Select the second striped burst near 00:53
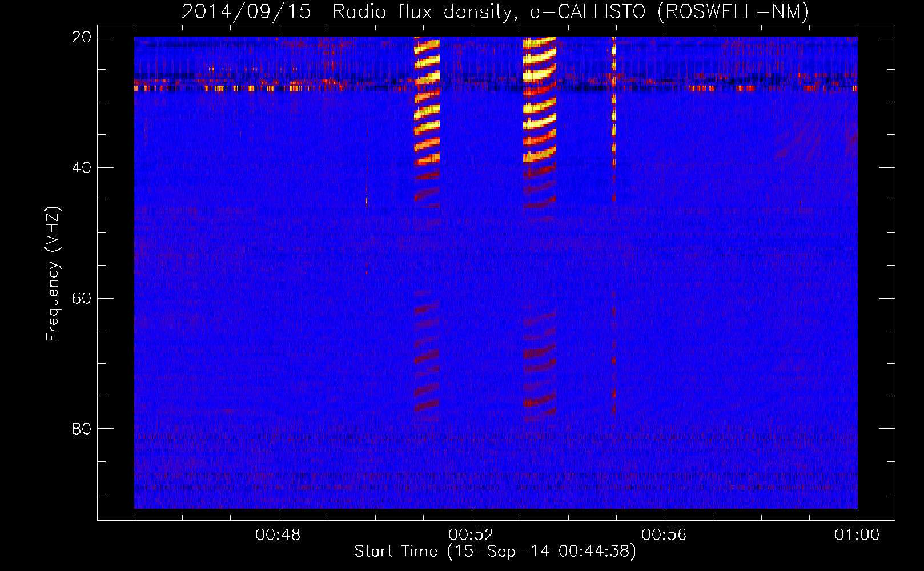Viewport: 924px width, 571px height. 540,228
